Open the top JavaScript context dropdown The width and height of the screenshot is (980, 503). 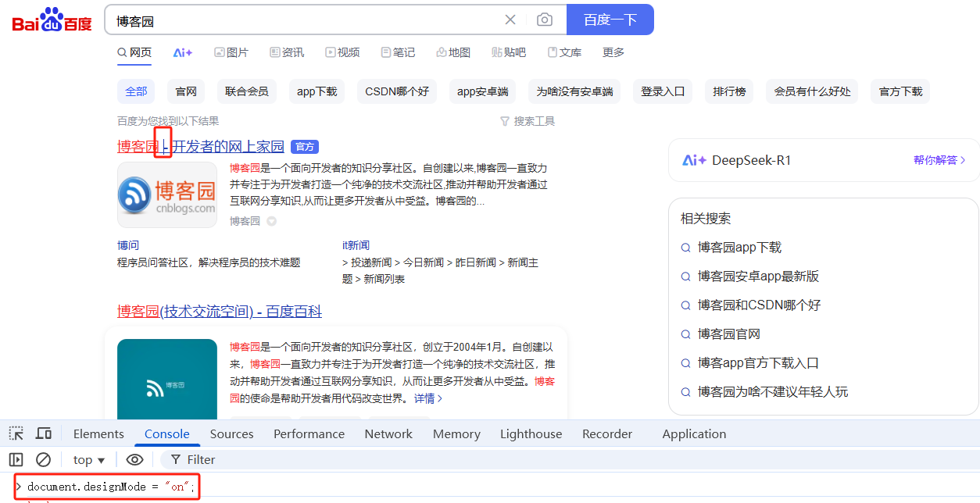(88, 460)
